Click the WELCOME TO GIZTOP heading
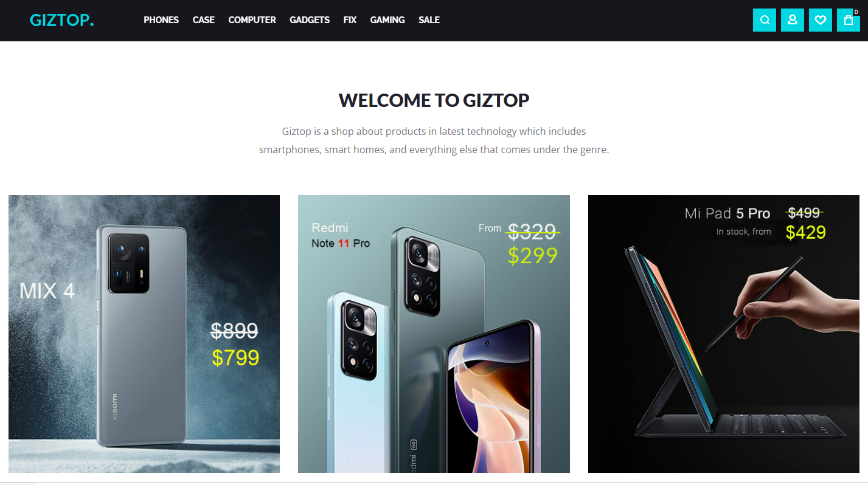This screenshot has height=485, width=868. pos(434,100)
